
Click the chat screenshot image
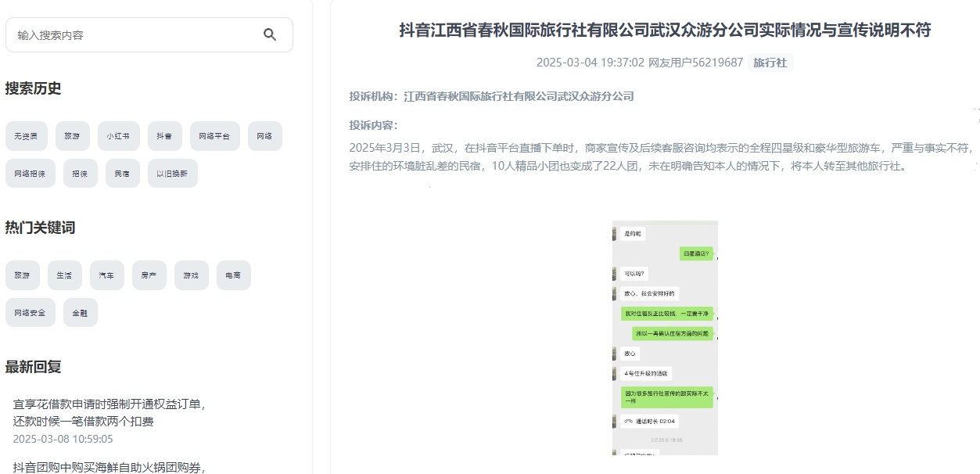pyautogui.click(x=664, y=344)
